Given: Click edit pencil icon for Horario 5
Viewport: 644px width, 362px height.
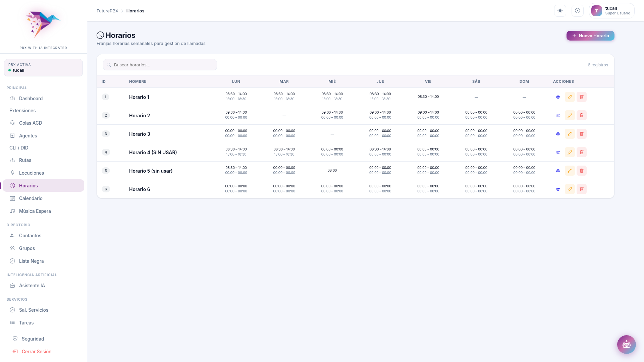Looking at the screenshot, I should pos(570,171).
